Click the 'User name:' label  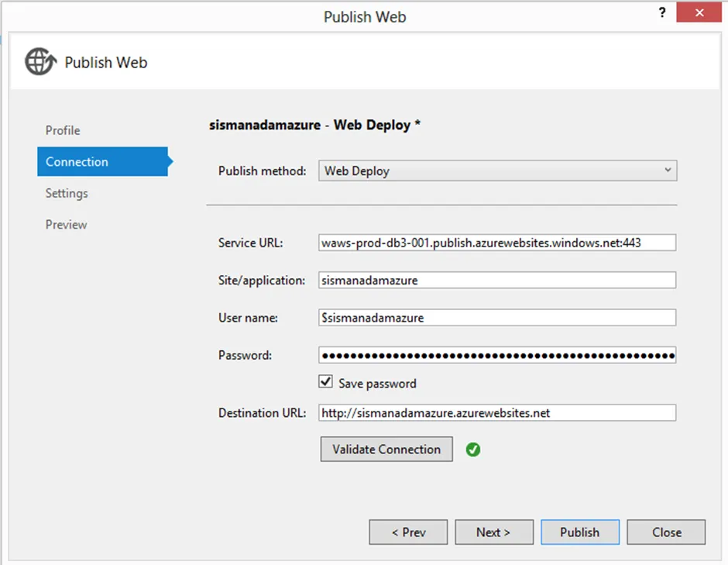click(249, 318)
